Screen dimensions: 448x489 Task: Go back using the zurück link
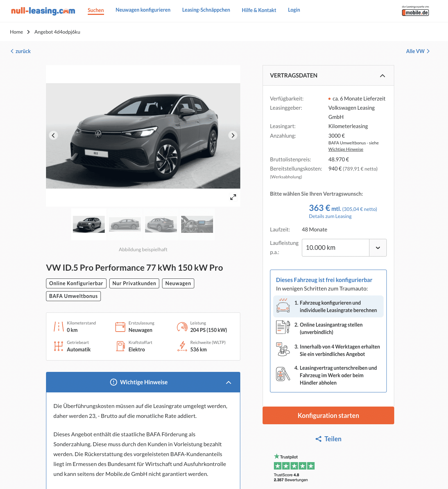(21, 51)
